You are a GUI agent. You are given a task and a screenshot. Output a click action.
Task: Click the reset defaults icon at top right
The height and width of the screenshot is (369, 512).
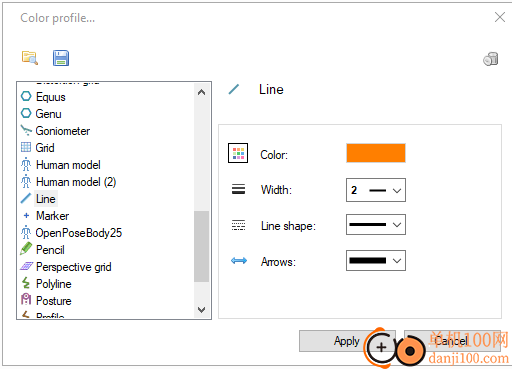pyautogui.click(x=491, y=59)
